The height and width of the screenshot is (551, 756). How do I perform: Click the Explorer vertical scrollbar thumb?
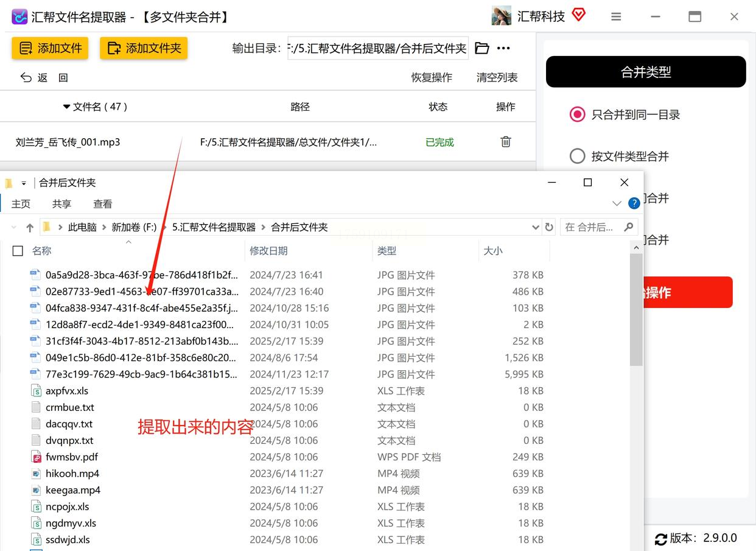point(635,309)
